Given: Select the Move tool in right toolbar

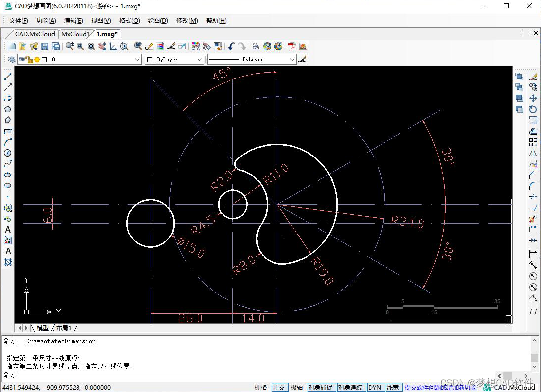Looking at the screenshot, I should click(533, 98).
